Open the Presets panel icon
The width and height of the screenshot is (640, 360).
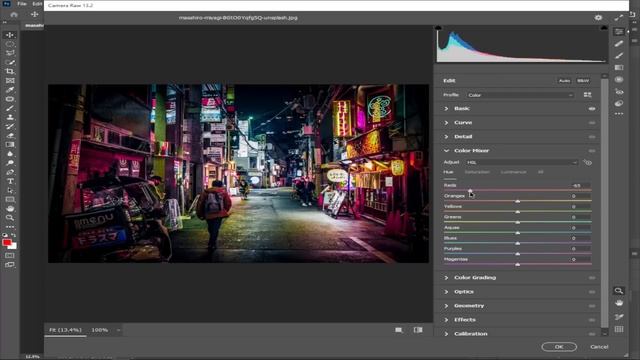(619, 103)
